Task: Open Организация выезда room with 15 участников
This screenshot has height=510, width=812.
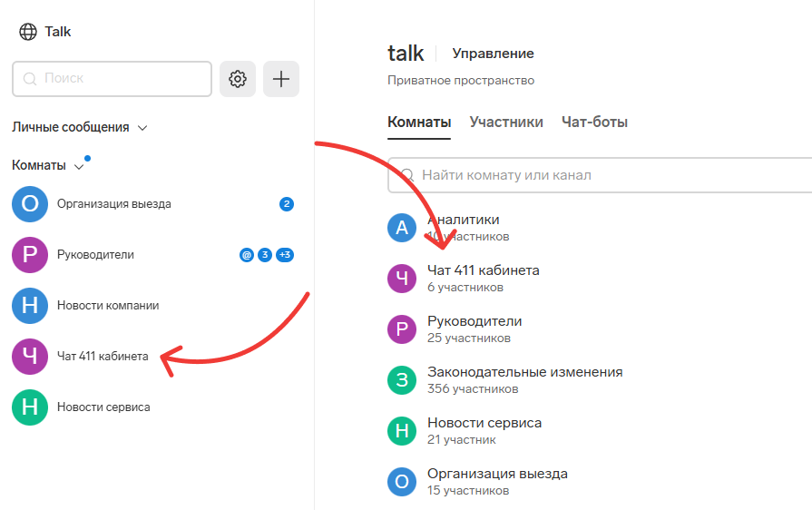Action: tap(497, 474)
